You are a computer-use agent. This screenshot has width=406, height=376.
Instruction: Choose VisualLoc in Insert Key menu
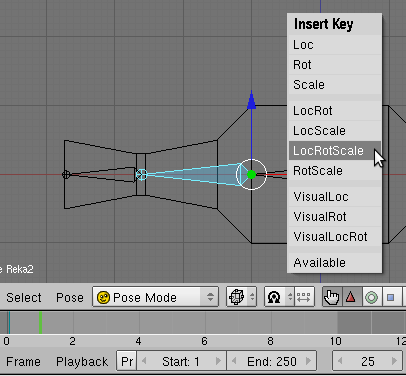(334, 197)
